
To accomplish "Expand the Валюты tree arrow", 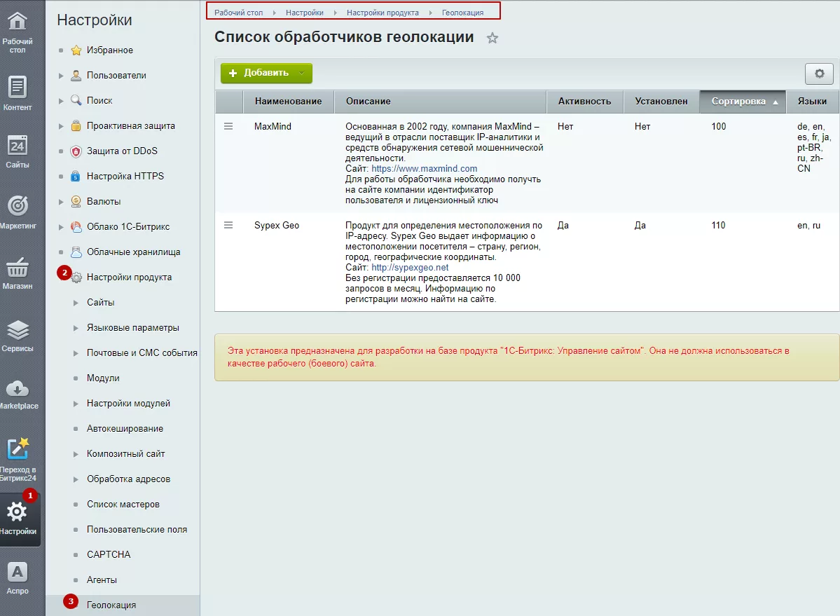I will coord(61,202).
